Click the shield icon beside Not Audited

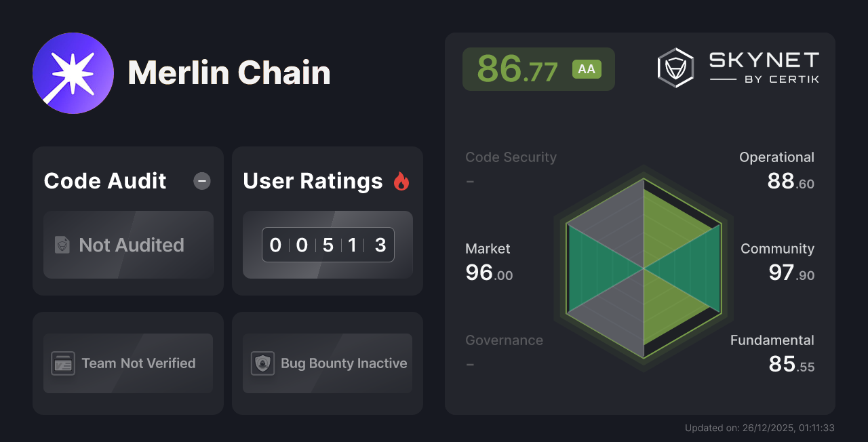(62, 245)
